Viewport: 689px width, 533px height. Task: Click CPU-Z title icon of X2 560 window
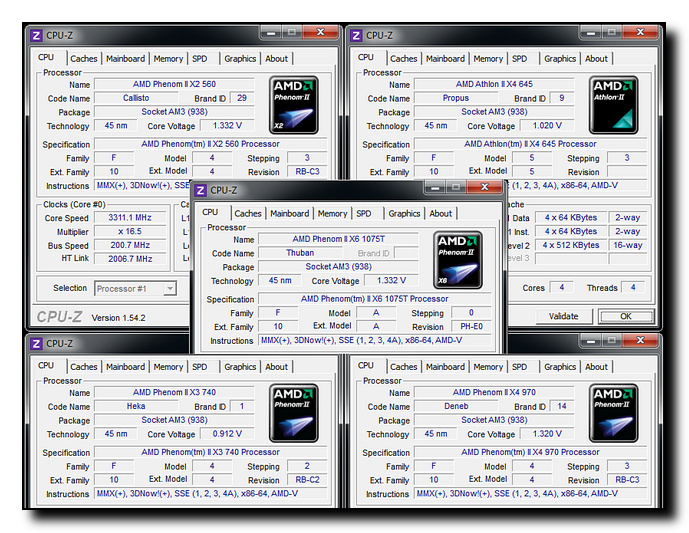[x=36, y=35]
